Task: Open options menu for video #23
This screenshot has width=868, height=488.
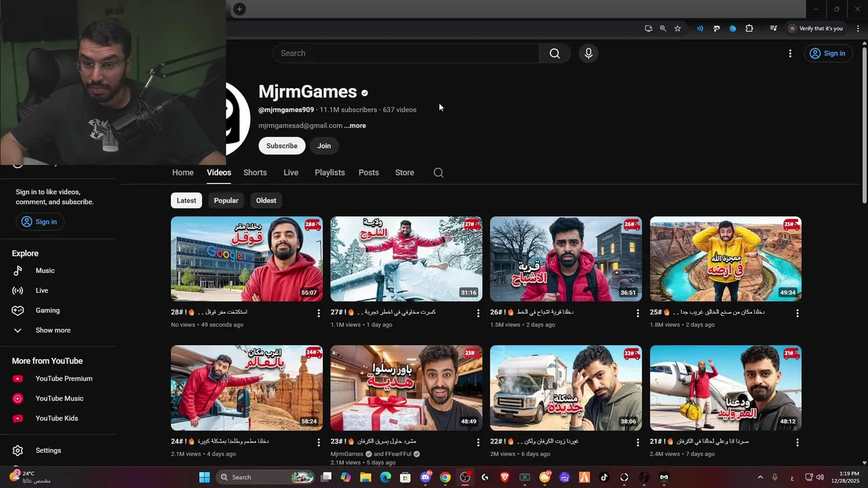Action: point(478,442)
